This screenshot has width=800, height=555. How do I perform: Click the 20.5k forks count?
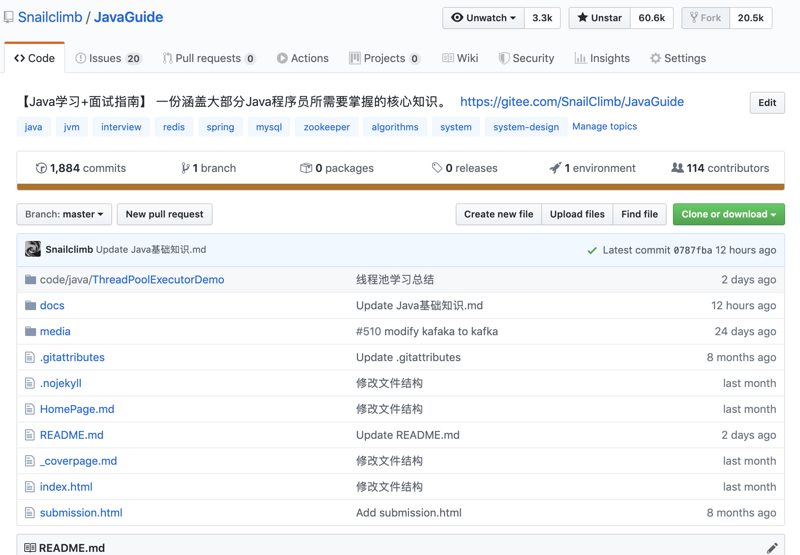tap(751, 18)
